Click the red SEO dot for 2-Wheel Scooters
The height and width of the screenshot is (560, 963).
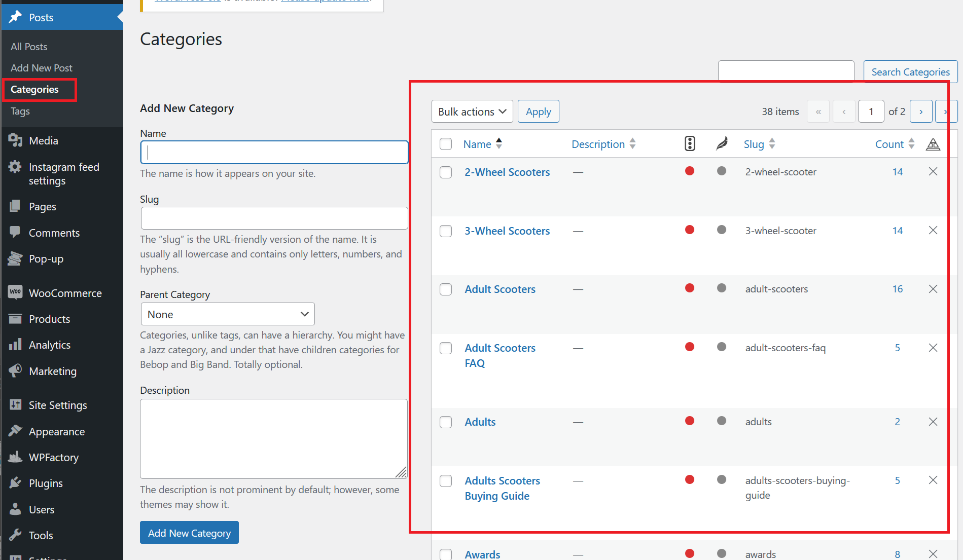690,171
